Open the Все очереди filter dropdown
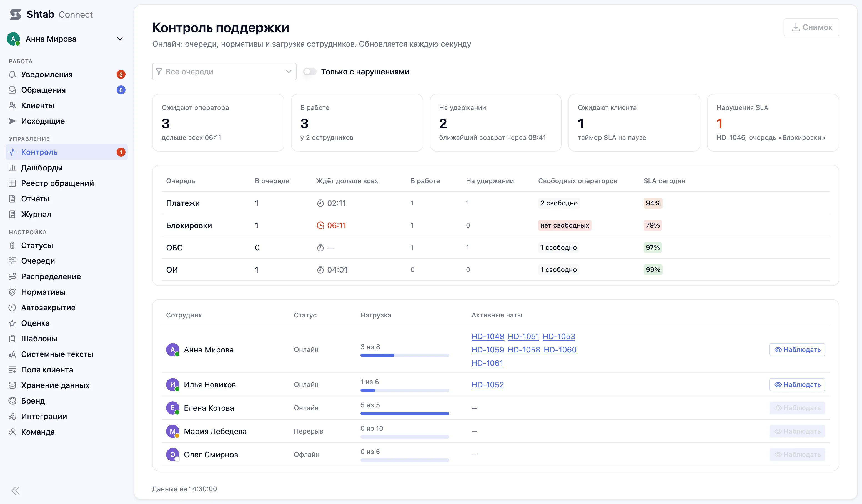 point(224,71)
